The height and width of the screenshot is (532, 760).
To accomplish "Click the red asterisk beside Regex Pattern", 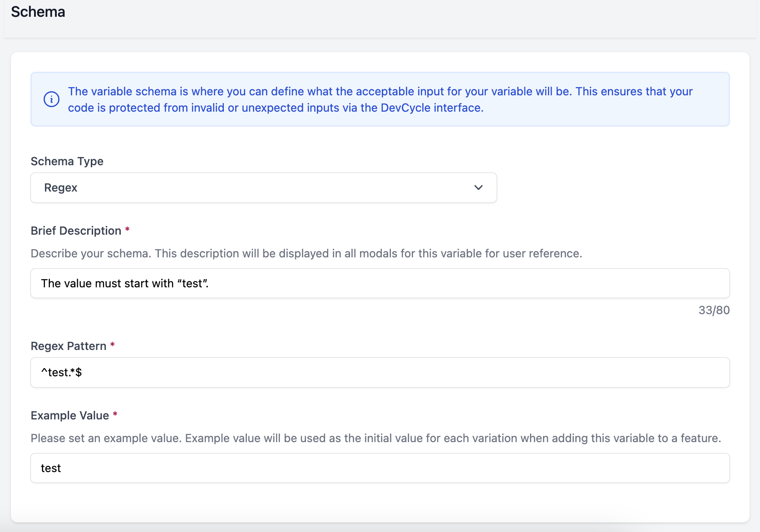I will point(113,345).
